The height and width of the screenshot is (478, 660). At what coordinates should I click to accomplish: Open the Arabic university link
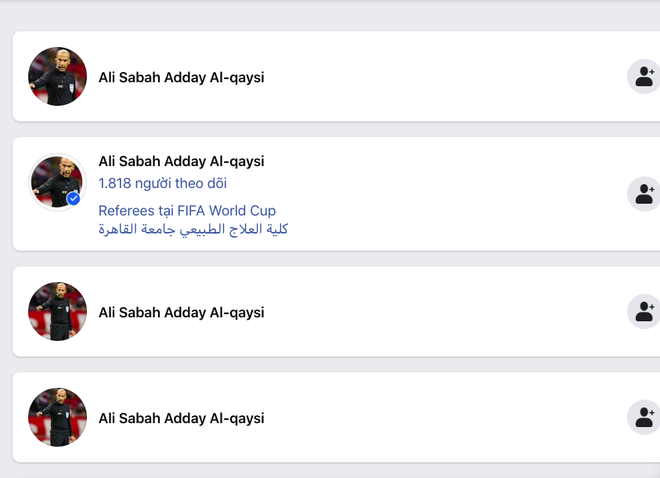[x=193, y=229]
